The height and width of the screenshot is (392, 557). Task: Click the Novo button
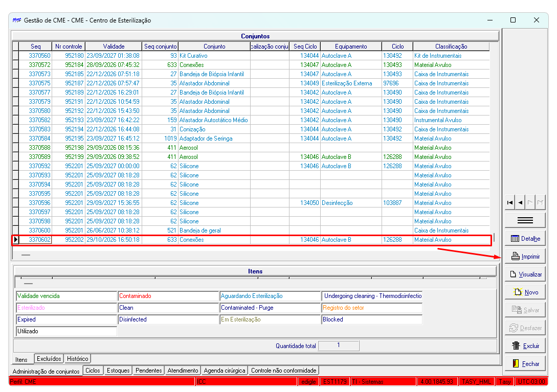[525, 292]
